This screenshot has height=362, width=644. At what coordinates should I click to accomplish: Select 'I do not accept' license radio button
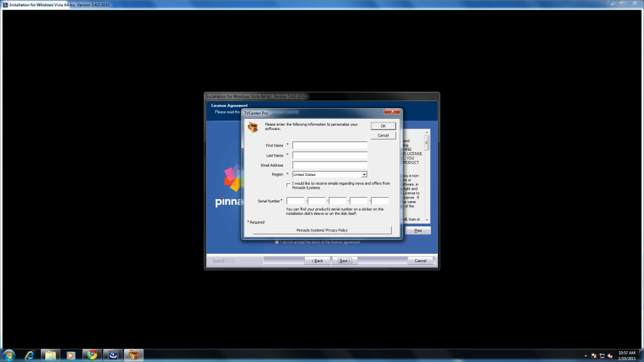[x=277, y=242]
